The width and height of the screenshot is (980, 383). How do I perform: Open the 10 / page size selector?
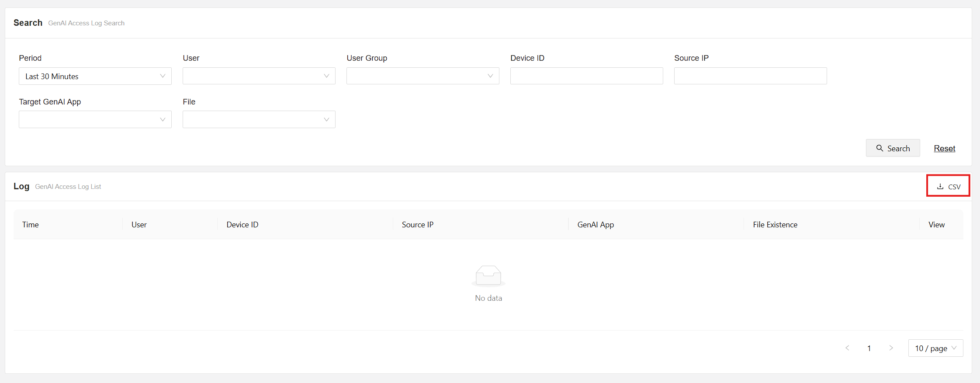tap(935, 348)
